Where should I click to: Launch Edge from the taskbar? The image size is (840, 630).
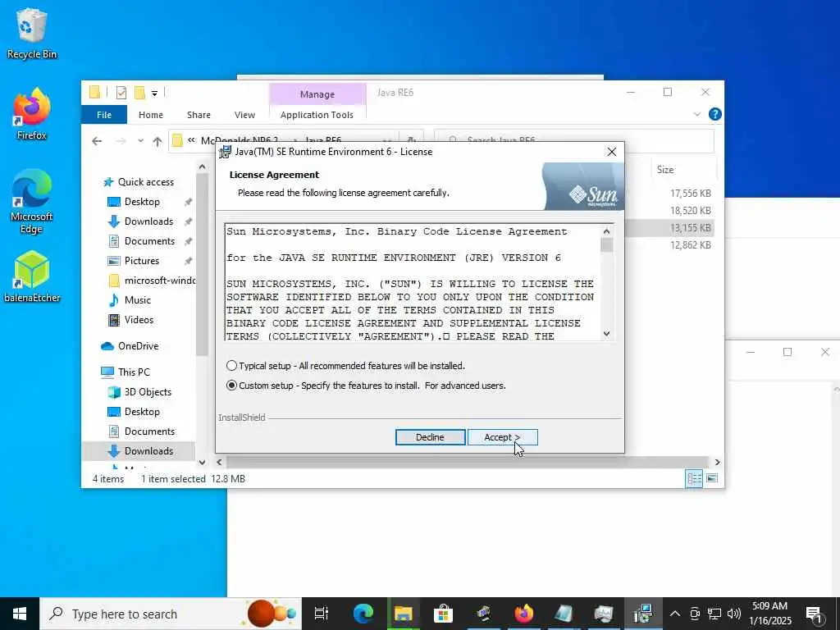coord(363,614)
